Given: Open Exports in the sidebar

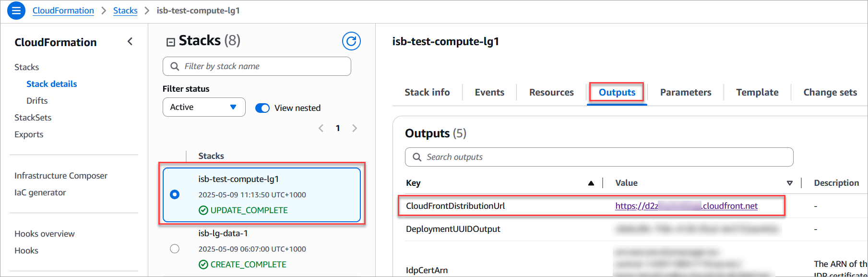Looking at the screenshot, I should tap(29, 134).
